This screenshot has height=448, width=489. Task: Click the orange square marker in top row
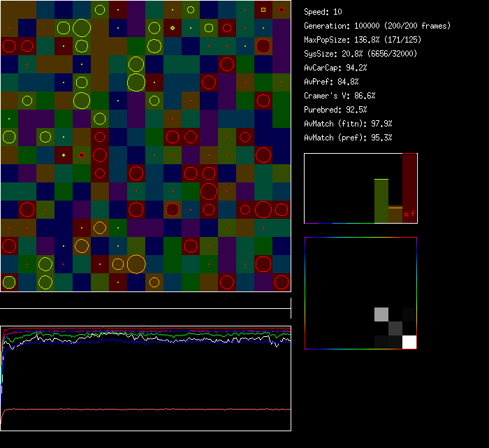263,10
